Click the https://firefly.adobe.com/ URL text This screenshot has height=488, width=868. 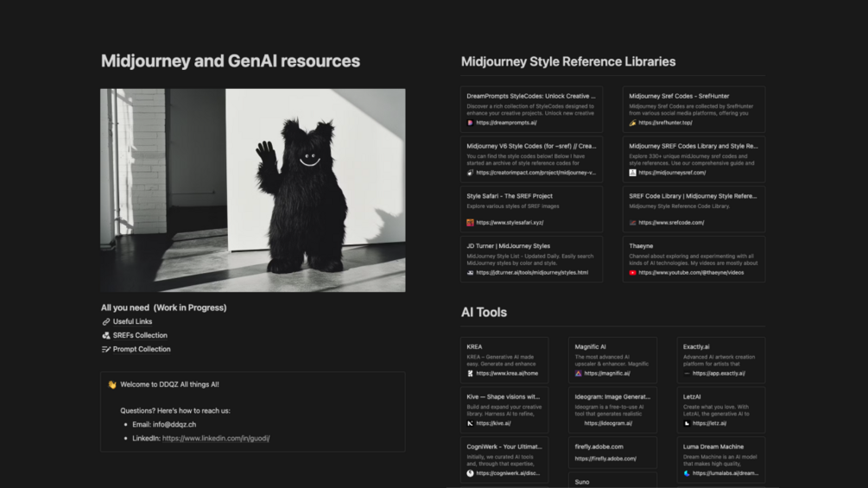click(605, 459)
